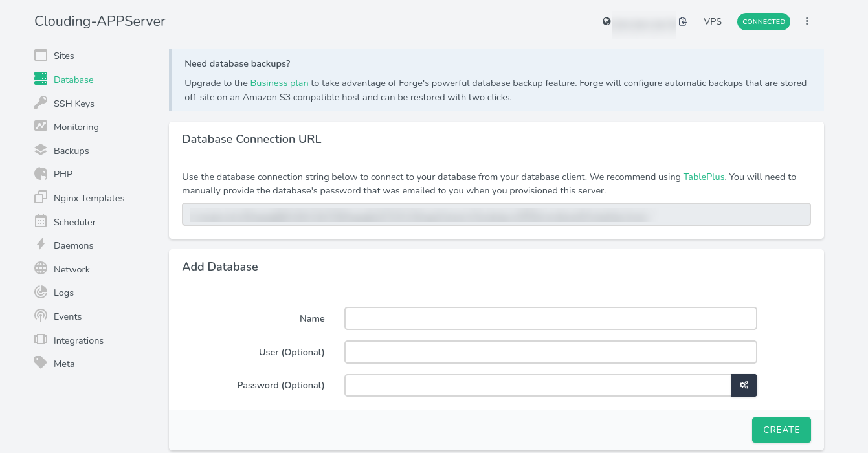Open Backups layers icon
The height and width of the screenshot is (453, 868).
tap(41, 150)
